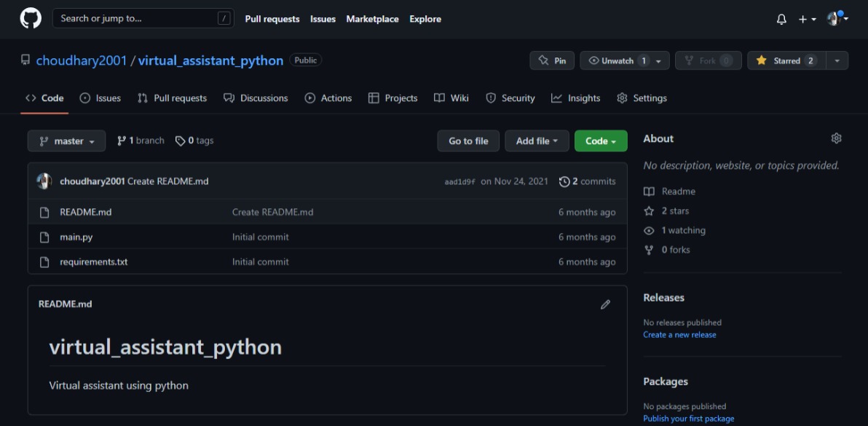The height and width of the screenshot is (426, 868).
Task: Click the Unwatch button
Action: tap(618, 60)
